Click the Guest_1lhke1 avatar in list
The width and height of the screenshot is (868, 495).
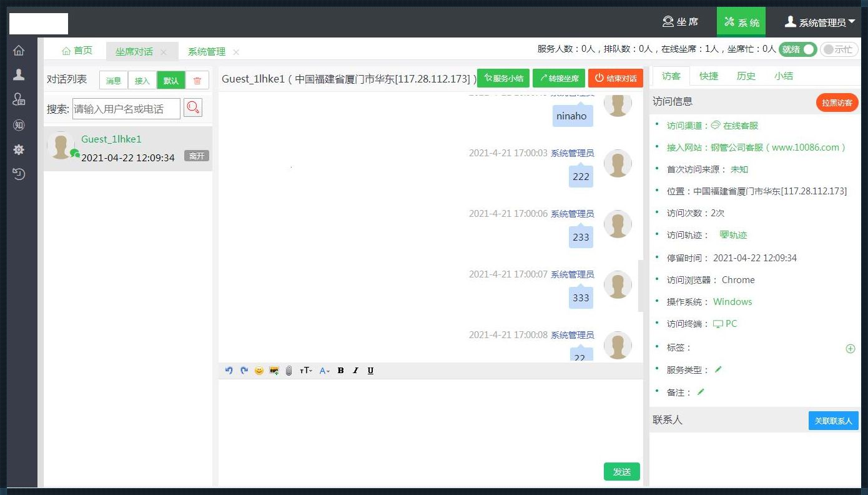click(x=61, y=145)
